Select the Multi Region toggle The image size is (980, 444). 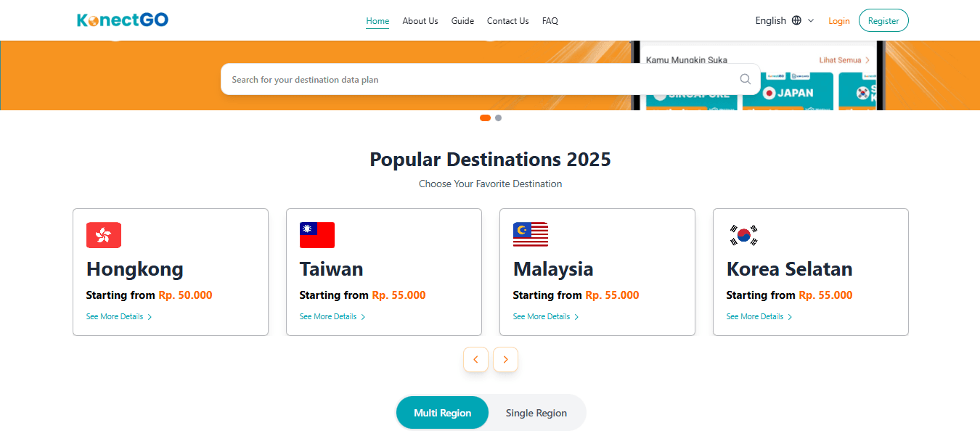[442, 413]
